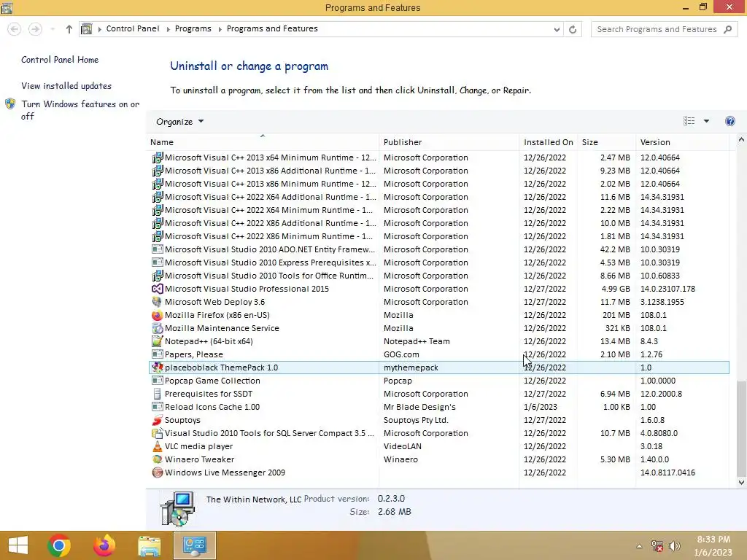The image size is (747, 560).
Task: Sort by Installed On column header
Action: 549,142
